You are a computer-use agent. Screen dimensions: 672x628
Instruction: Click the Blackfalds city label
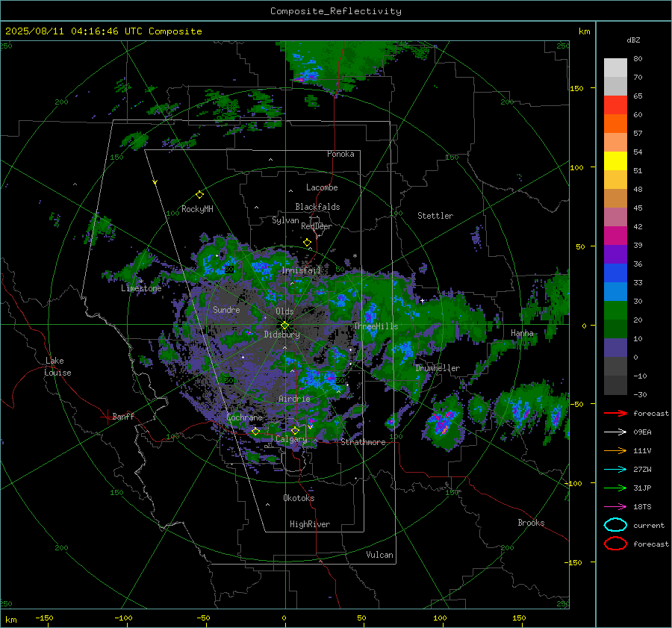(317, 207)
